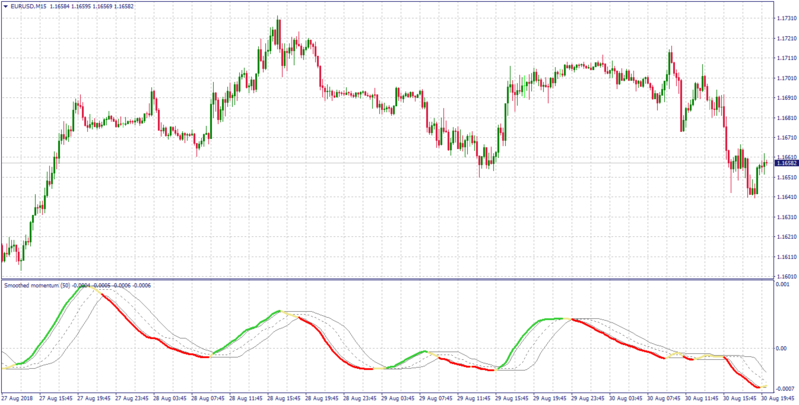Screen dimensions: 799x405
Task: Click the 27 Aug 19:45 time label
Action: pos(94,399)
